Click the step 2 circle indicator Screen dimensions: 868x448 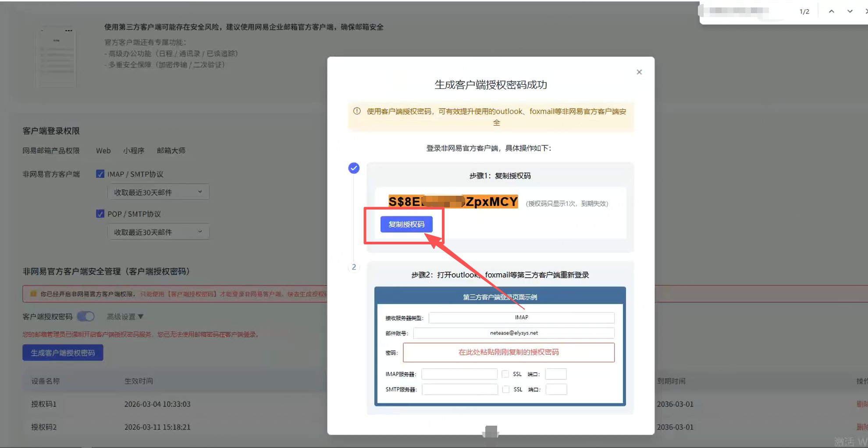[354, 267]
